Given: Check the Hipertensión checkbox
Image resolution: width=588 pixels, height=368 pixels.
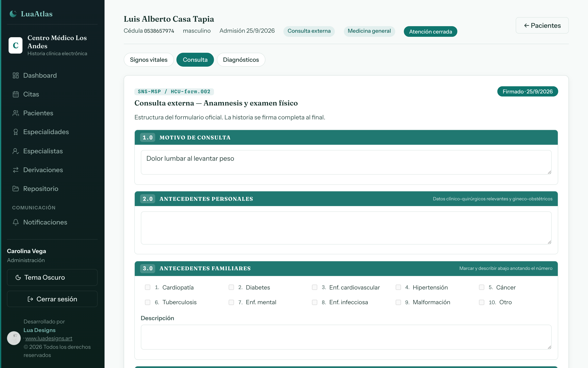Looking at the screenshot, I should [x=398, y=287].
